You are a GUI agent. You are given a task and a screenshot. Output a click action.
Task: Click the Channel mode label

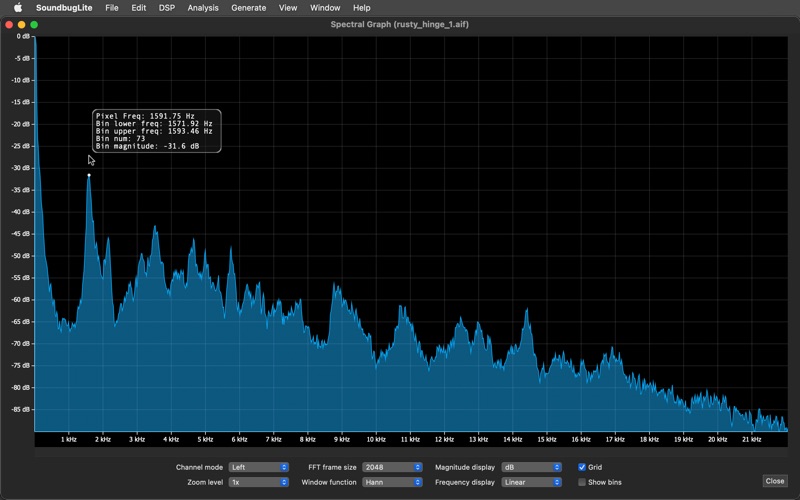point(199,467)
